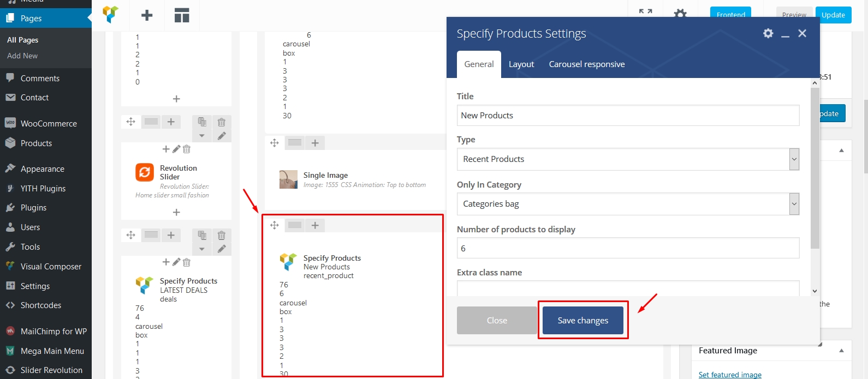
Task: Collapse the Featured Image panel arrow
Action: [x=841, y=351]
